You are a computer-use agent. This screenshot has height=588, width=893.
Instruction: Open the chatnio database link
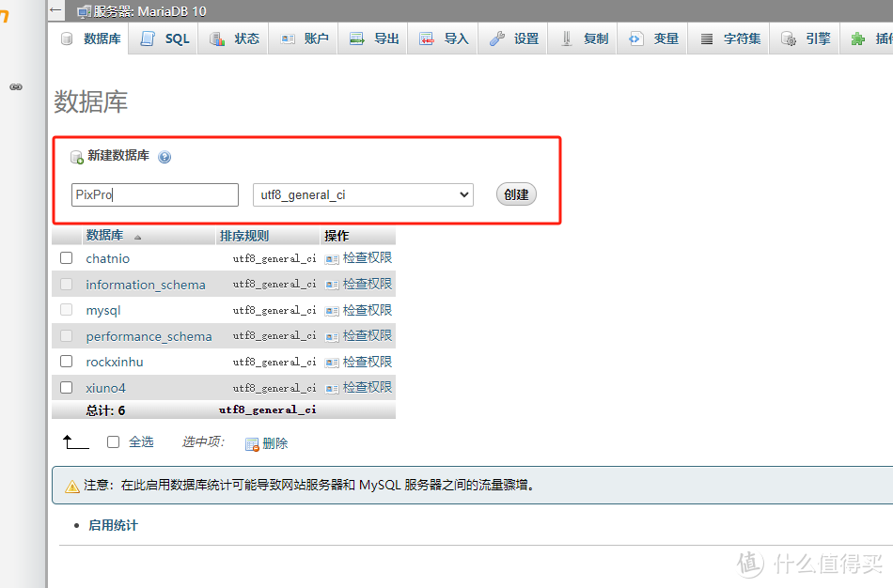coord(108,258)
